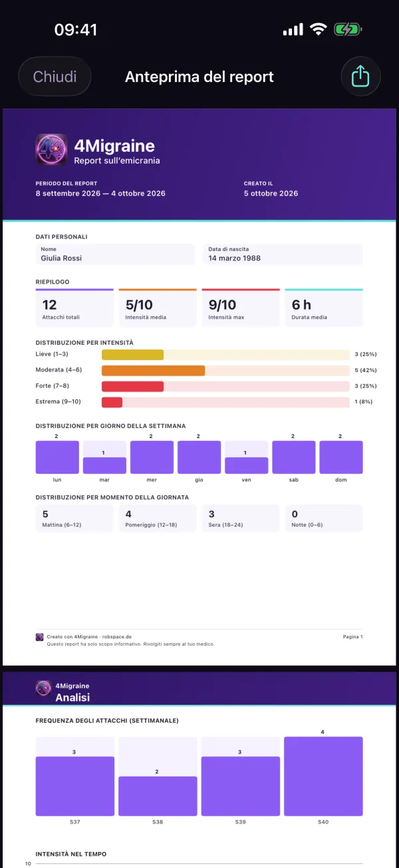Select the Data di nascita field

click(283, 254)
